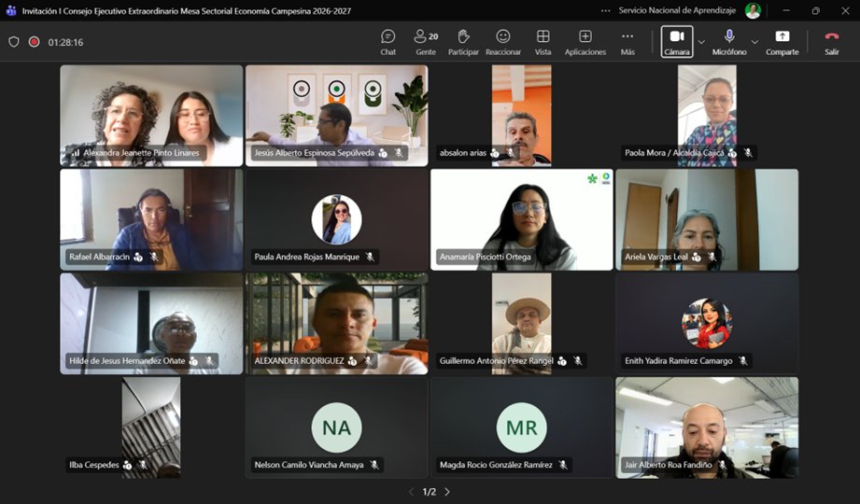
Task: Click guest badge icon beside Guillermo Antonio Pérez
Action: pos(561,361)
